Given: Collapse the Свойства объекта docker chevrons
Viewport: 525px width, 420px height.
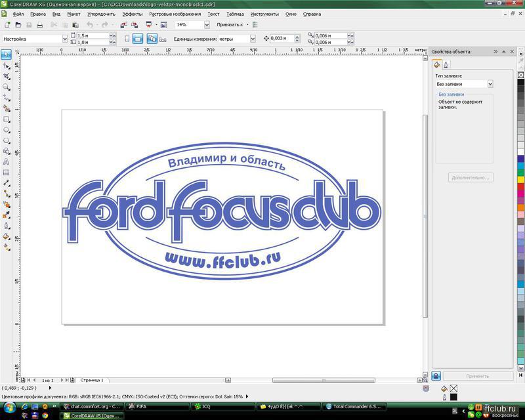Looking at the screenshot, I should point(495,52).
